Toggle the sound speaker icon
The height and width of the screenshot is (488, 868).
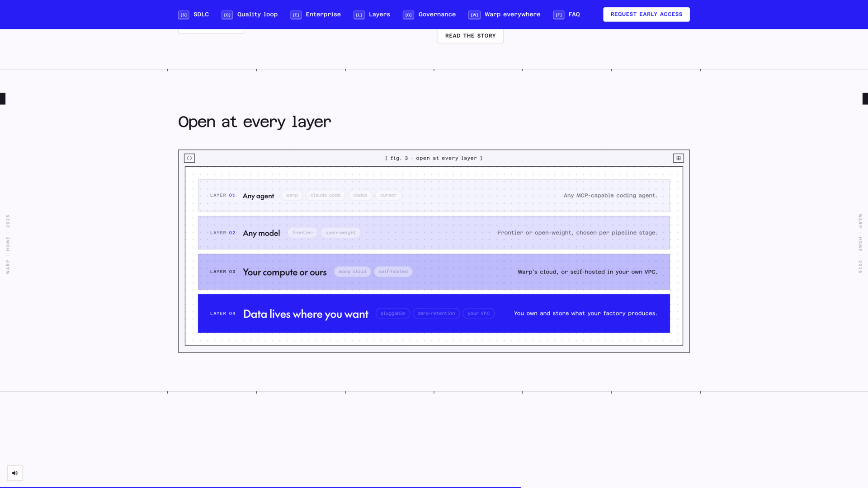tap(15, 473)
